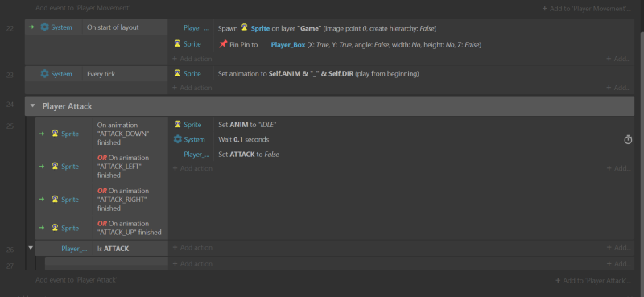Screen dimensions: 644x297
Task: Collapse event 26 sub-events triangle
Action: pos(31,248)
